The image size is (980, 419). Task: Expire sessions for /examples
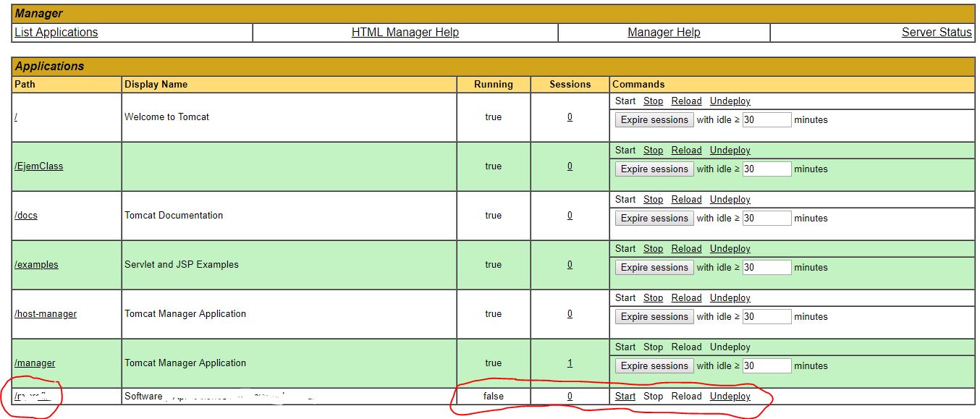(x=654, y=268)
